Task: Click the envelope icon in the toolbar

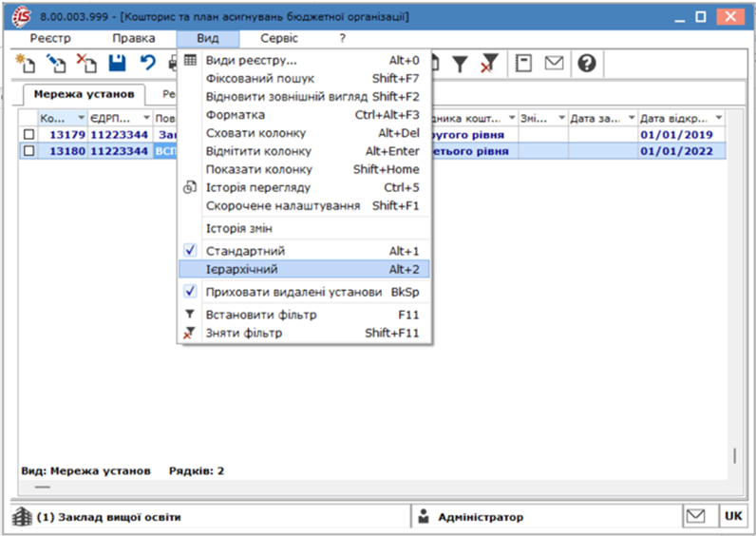Action: (554, 64)
